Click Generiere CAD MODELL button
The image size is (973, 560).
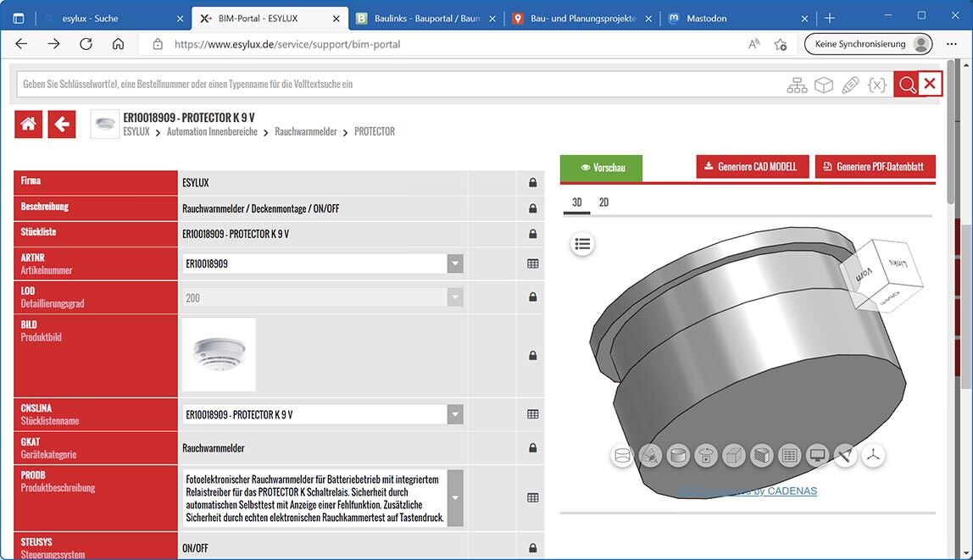pos(752,167)
